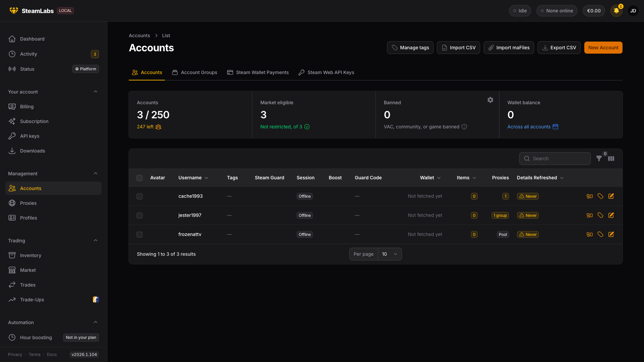Open the JD user avatar menu
The width and height of the screenshot is (644, 362).
click(633, 11)
